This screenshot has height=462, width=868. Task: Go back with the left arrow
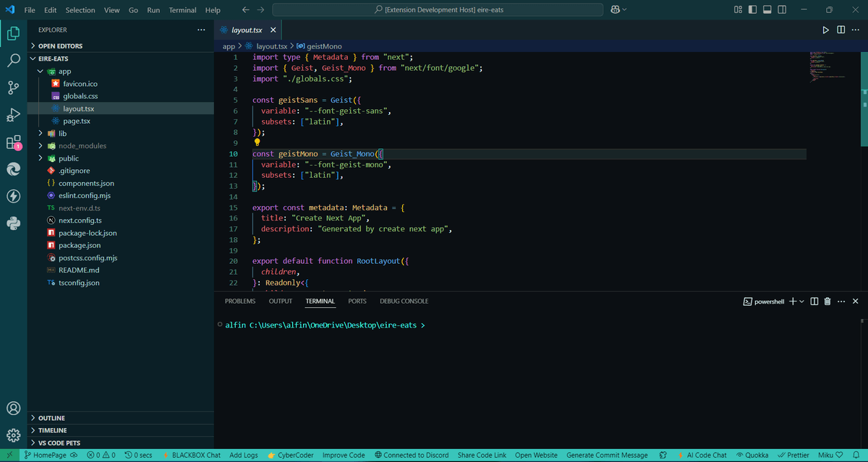pos(246,10)
